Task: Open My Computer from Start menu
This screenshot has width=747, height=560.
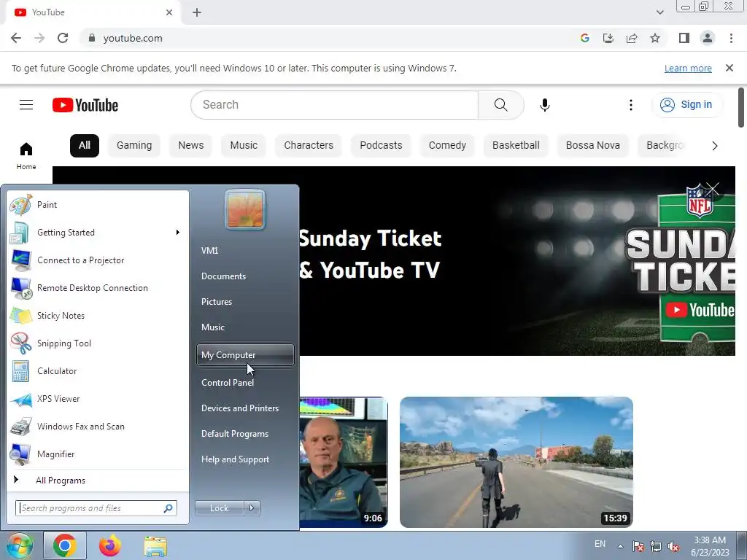Action: tap(245, 355)
